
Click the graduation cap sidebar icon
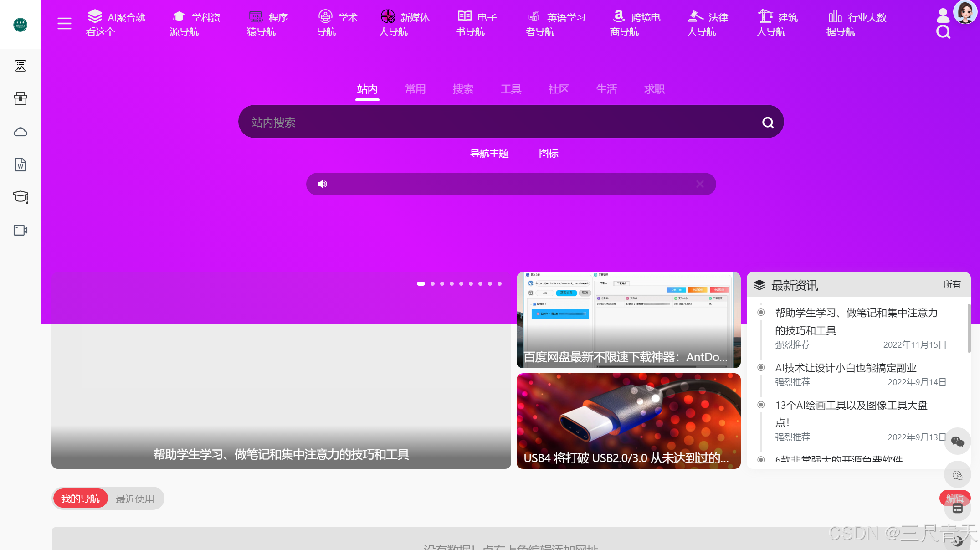coord(21,197)
